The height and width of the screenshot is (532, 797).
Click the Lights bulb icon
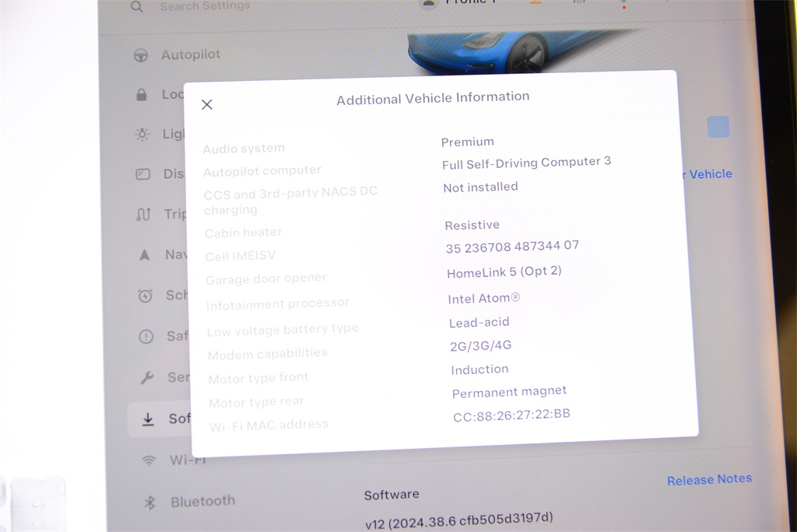coord(142,135)
